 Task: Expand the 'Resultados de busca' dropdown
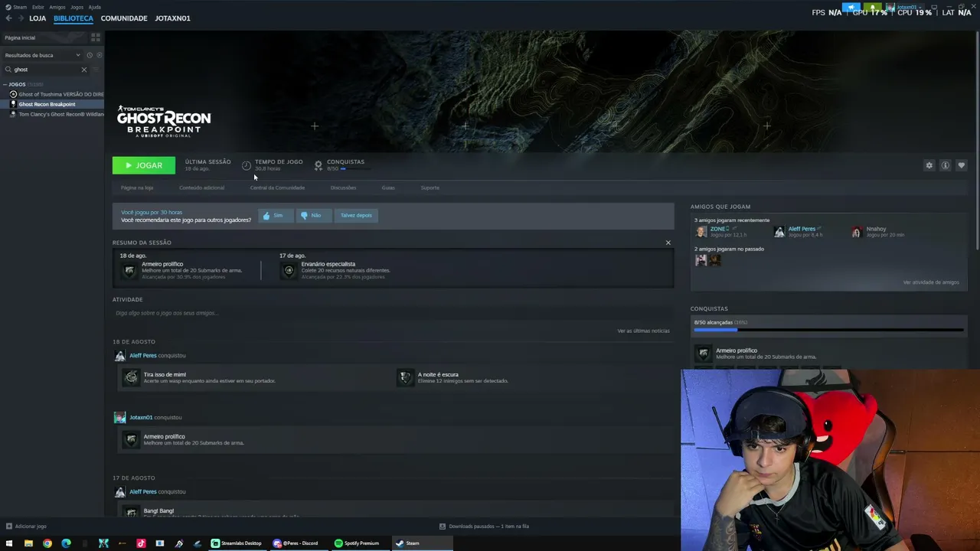click(42, 55)
